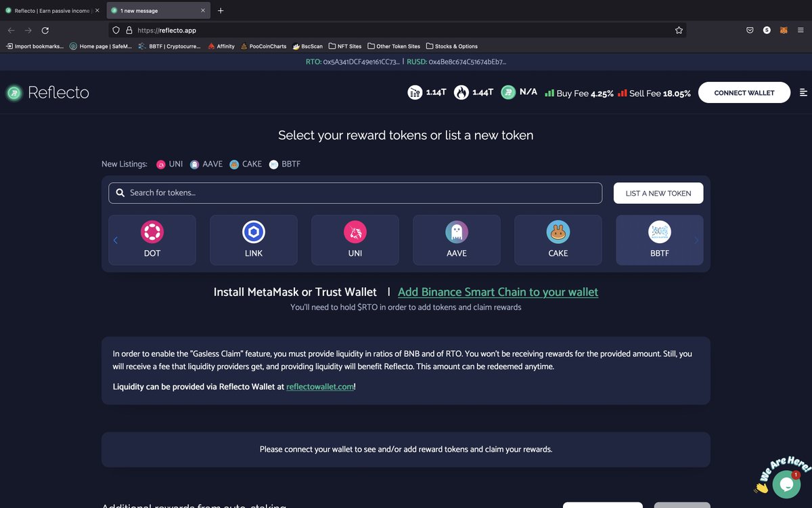Click the browser forward arrow

coord(28,30)
